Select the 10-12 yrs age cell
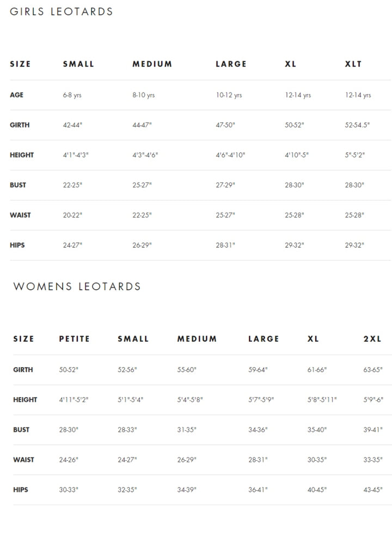 point(229,95)
